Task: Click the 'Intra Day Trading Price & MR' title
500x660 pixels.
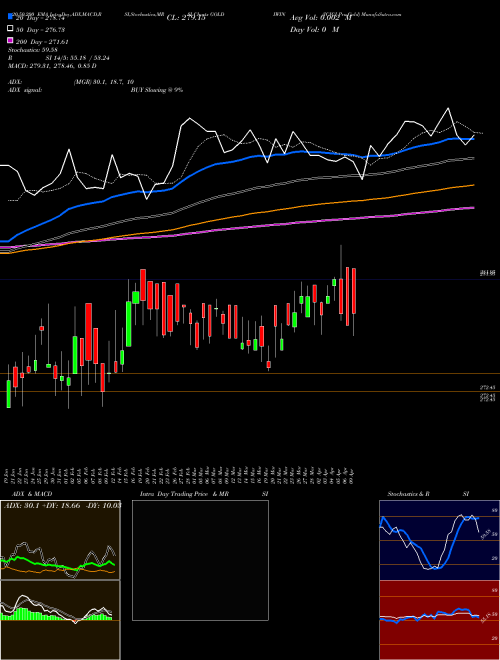Action: tap(184, 494)
